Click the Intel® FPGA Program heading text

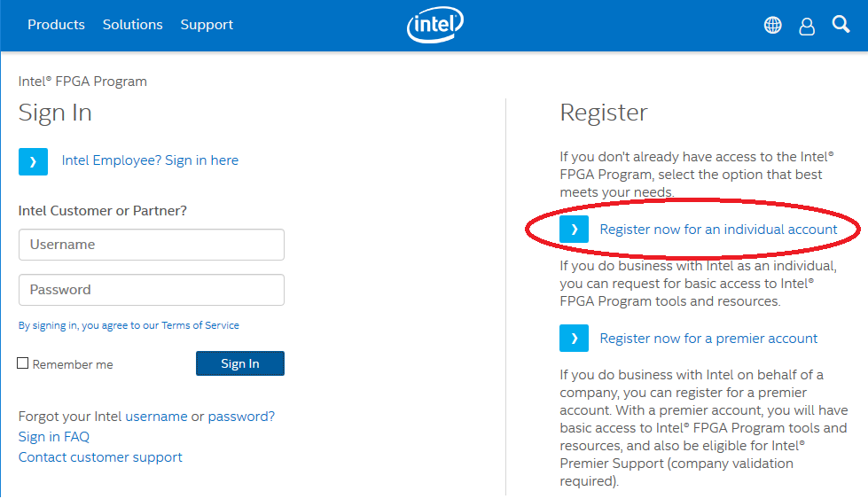tap(82, 82)
